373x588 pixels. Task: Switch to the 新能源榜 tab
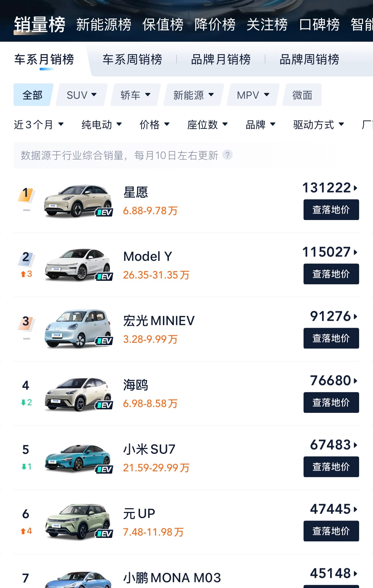104,25
